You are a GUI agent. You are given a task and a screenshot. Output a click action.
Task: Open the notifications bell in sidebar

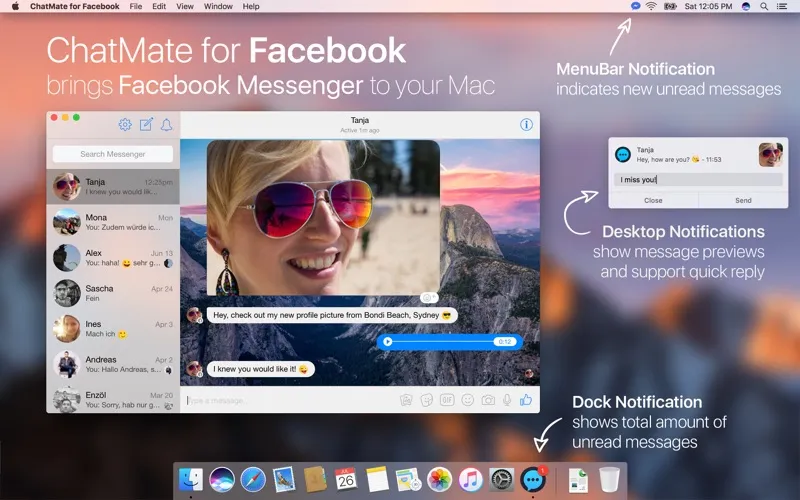(166, 124)
